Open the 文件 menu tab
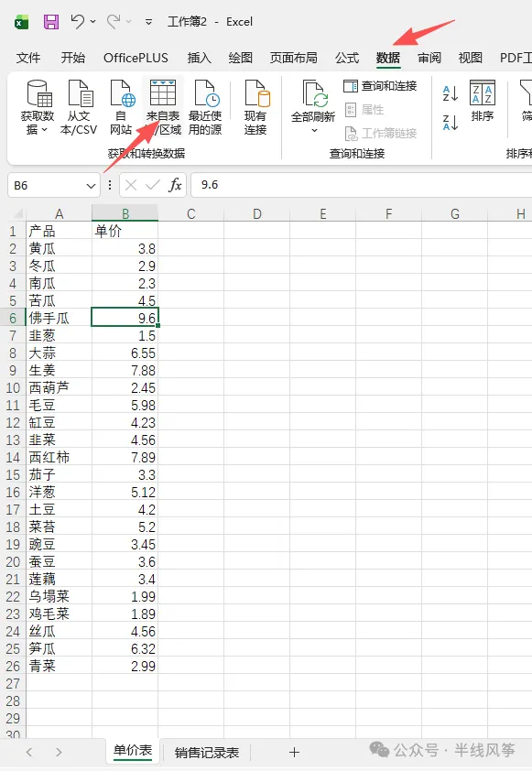 (28, 58)
